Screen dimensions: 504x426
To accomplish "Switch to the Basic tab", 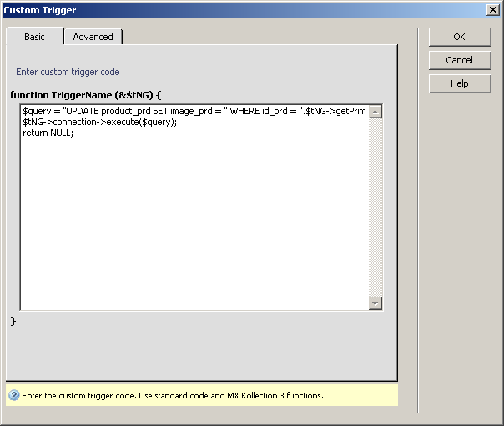I will pos(34,37).
